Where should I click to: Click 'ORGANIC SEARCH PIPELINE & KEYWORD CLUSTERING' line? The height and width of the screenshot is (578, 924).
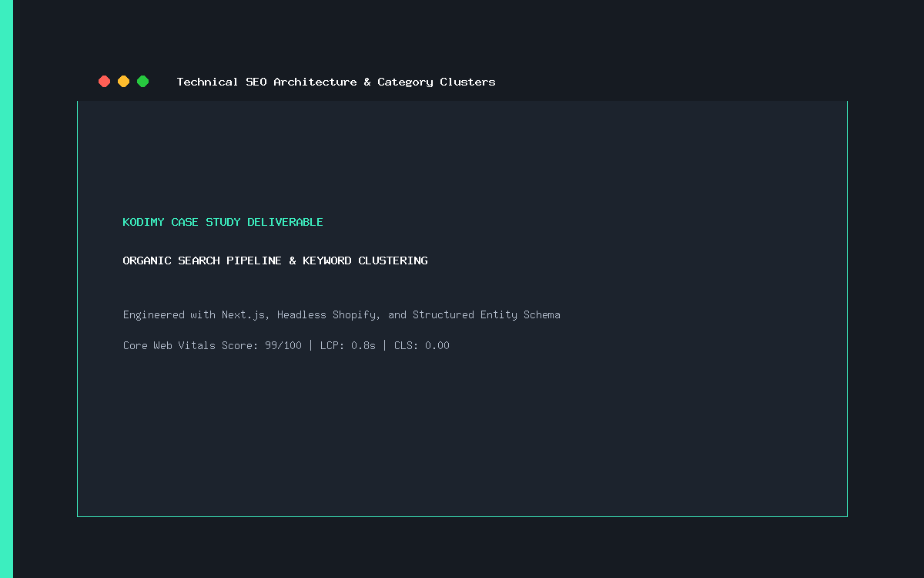[x=276, y=260]
